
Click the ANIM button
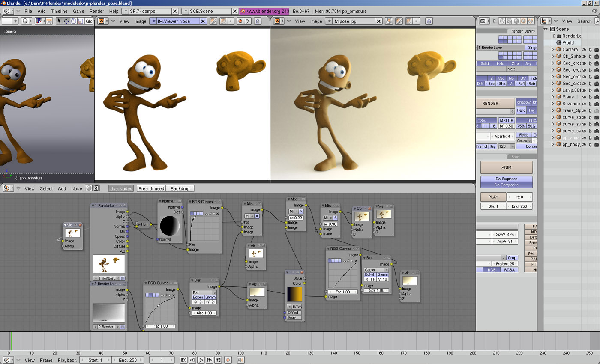click(x=507, y=167)
